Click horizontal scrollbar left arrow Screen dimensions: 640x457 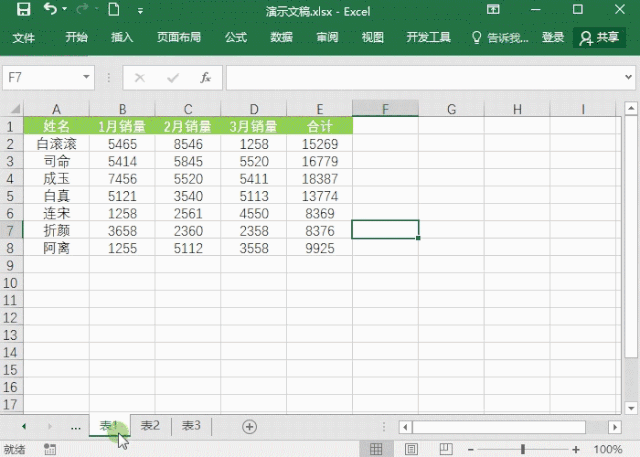point(405,427)
